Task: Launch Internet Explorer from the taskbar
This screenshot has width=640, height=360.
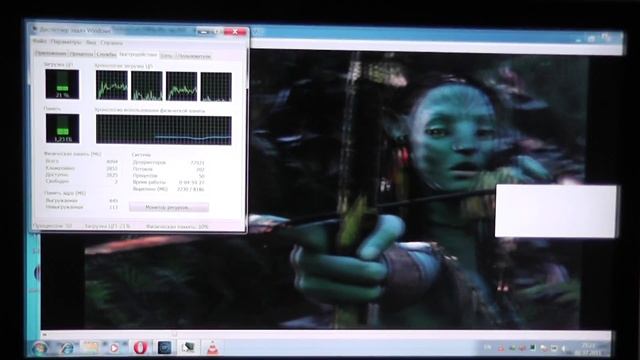Action: pos(66,347)
